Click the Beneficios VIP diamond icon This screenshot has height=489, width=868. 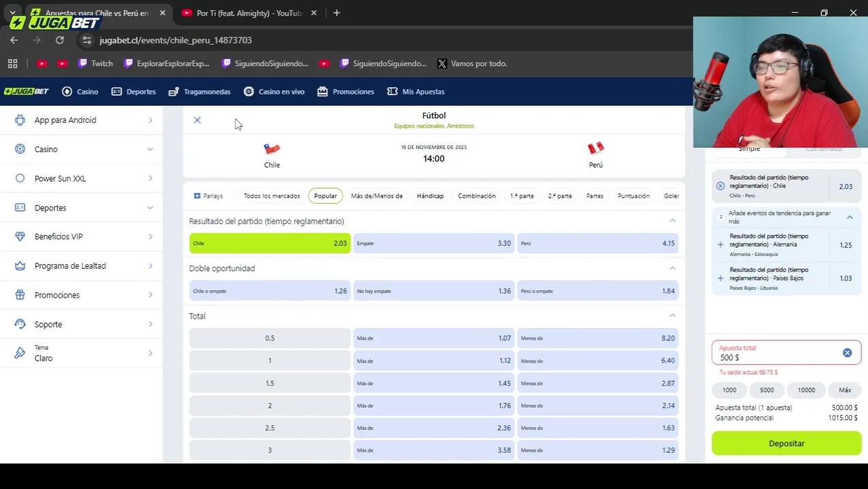click(20, 236)
